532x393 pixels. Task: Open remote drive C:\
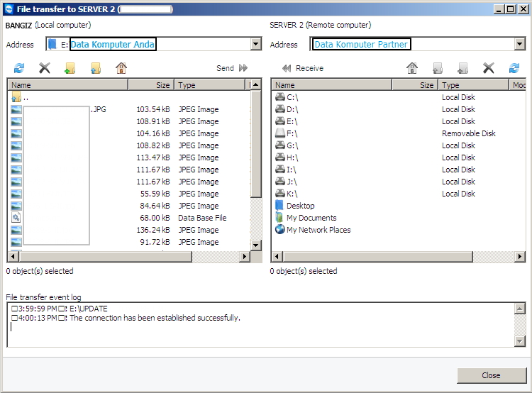[287, 97]
